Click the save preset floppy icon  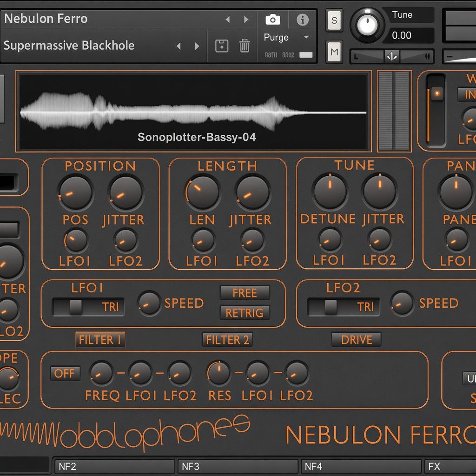tap(222, 46)
